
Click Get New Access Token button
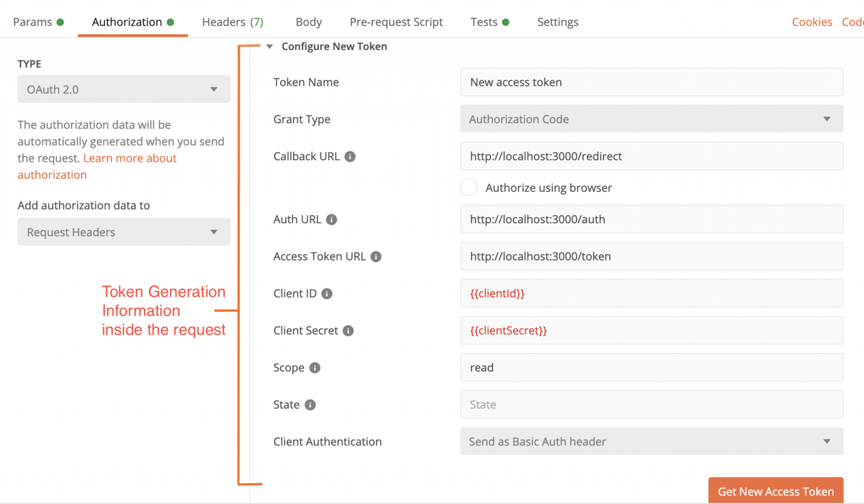coord(776,491)
